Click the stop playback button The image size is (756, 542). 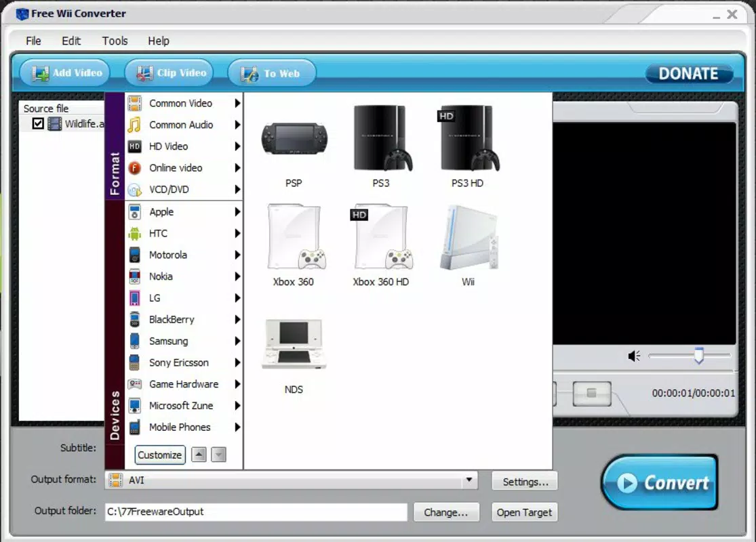(592, 394)
